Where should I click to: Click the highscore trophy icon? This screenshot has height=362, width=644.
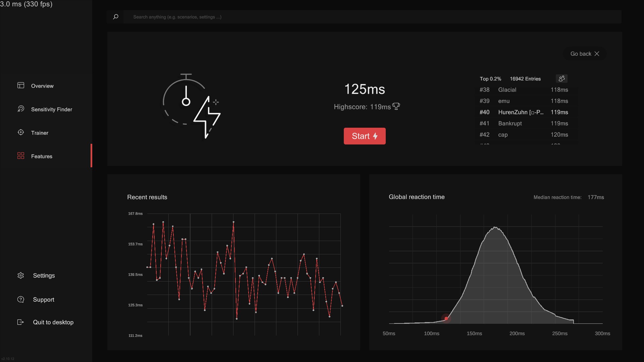point(396,107)
